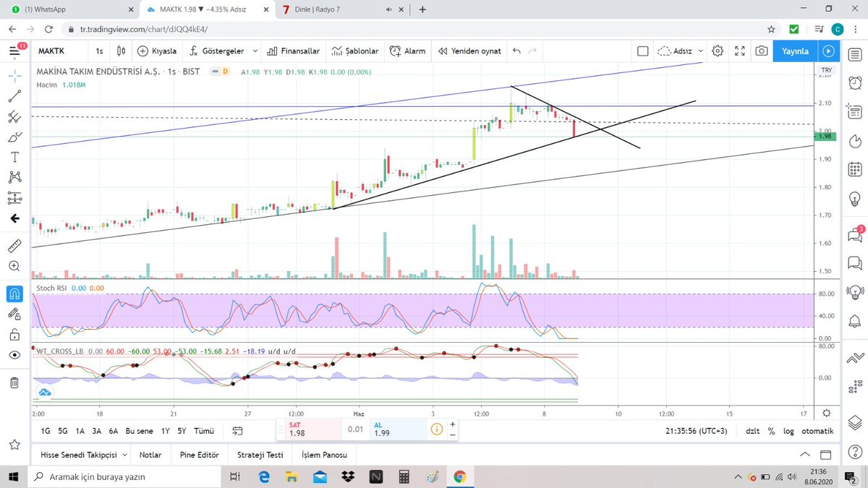Open the 1s interval selector

(99, 51)
